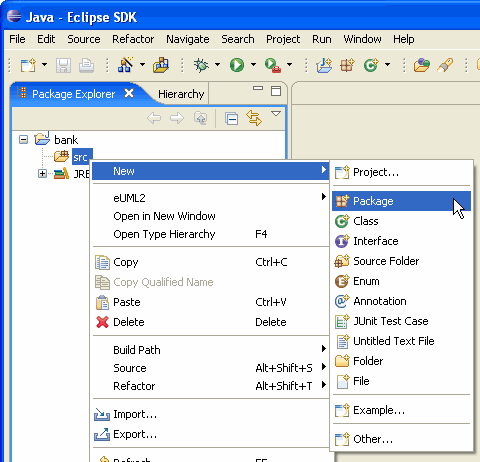Select Open Type Hierarchy

pos(210,234)
